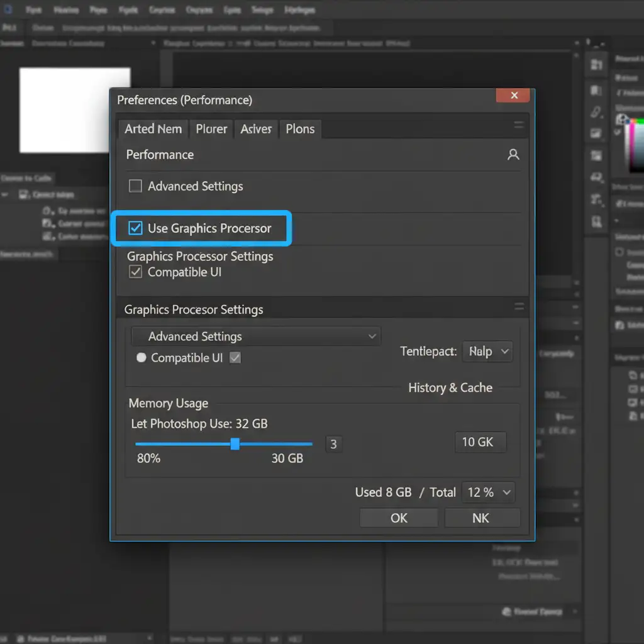The height and width of the screenshot is (644, 644).
Task: Select the brush icon in the right panel strip
Action: [596, 113]
